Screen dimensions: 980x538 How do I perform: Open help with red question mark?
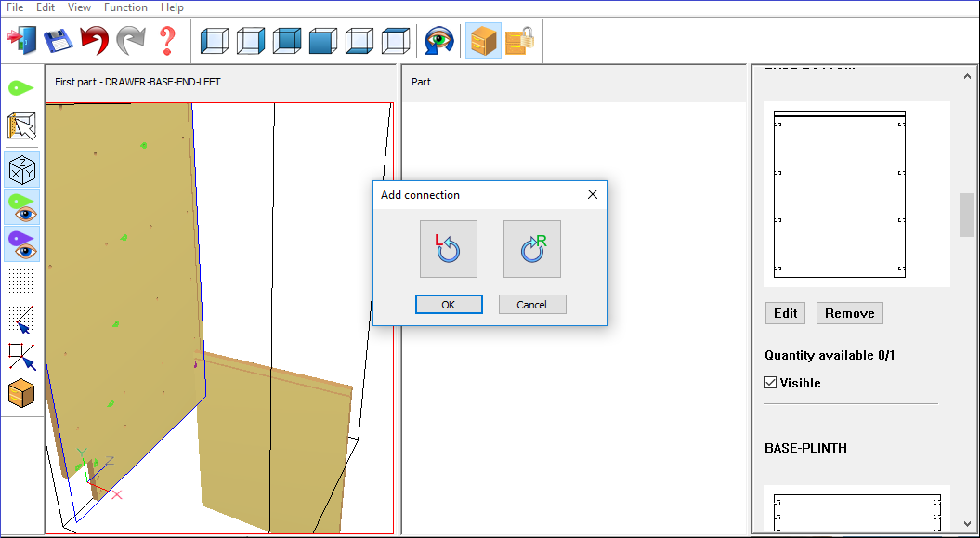pos(167,41)
